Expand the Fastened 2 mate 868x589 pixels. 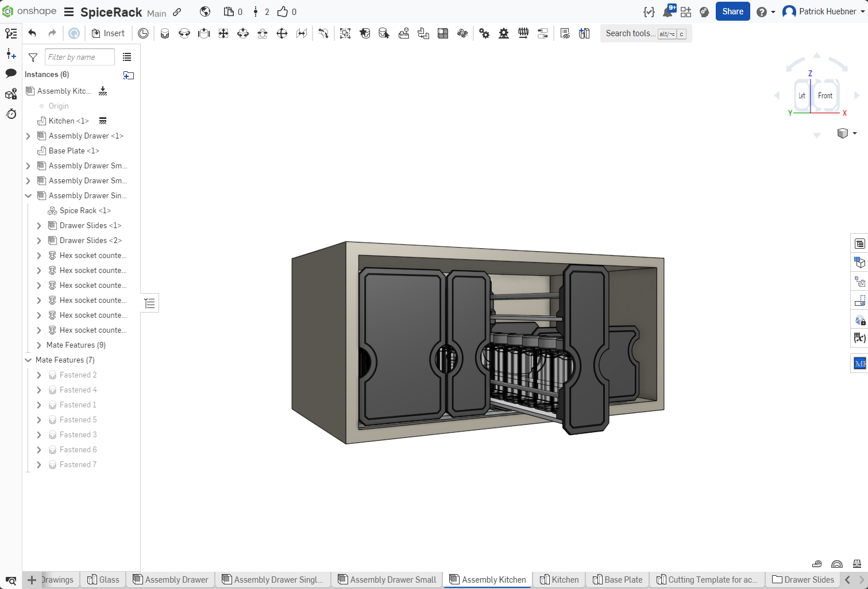(39, 375)
